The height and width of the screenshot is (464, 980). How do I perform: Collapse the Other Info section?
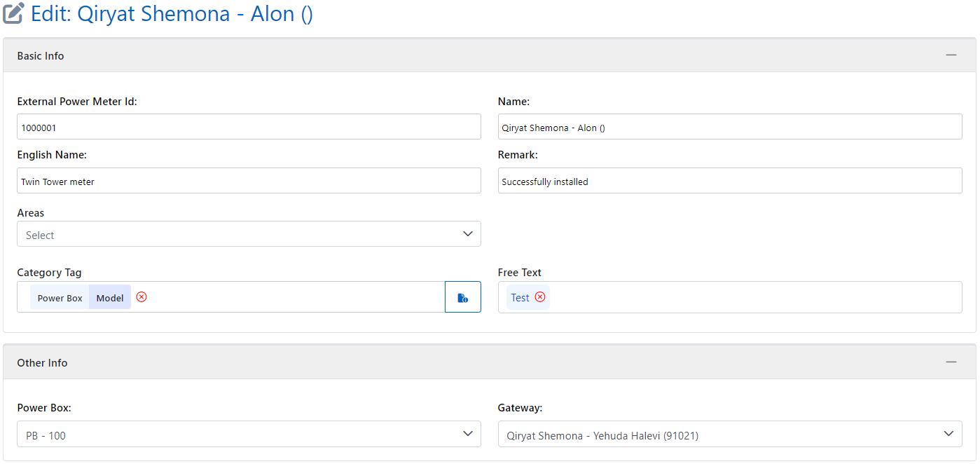(951, 362)
